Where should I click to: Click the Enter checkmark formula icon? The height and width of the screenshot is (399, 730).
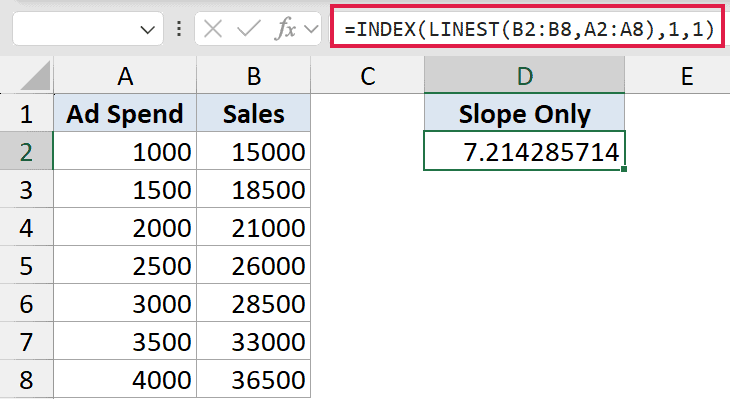coord(249,29)
